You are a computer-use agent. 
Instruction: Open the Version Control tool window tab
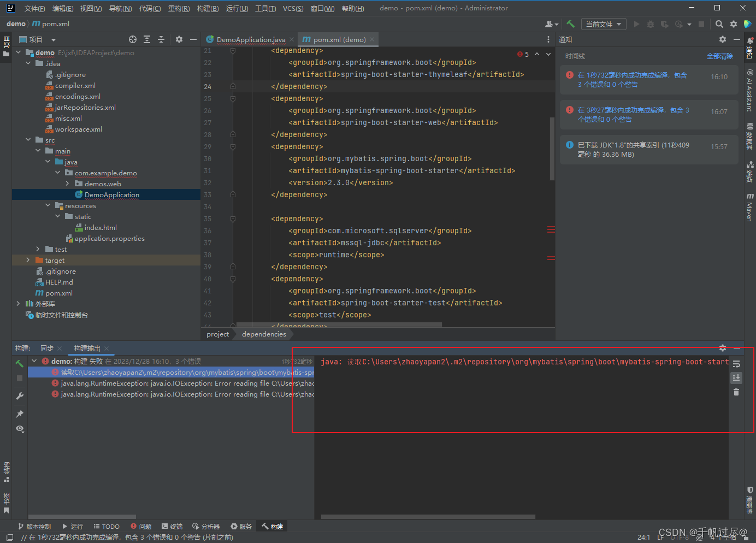click(34, 527)
